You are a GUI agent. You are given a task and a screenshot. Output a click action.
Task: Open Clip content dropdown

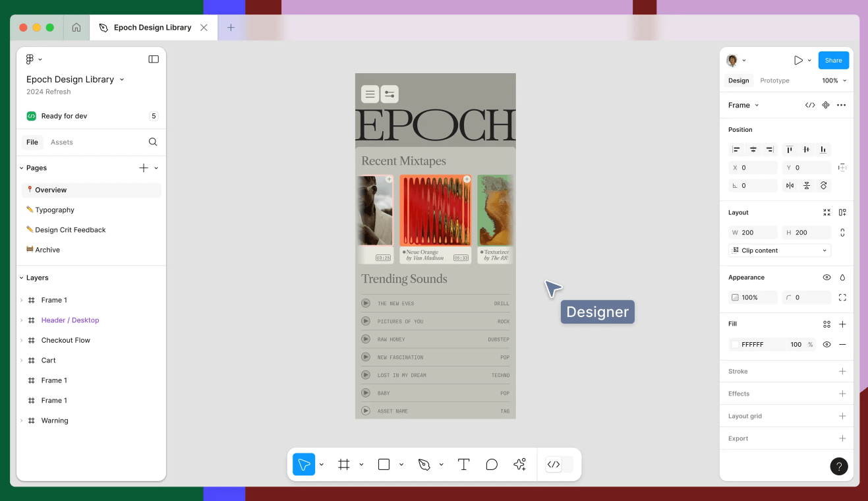[780, 250]
